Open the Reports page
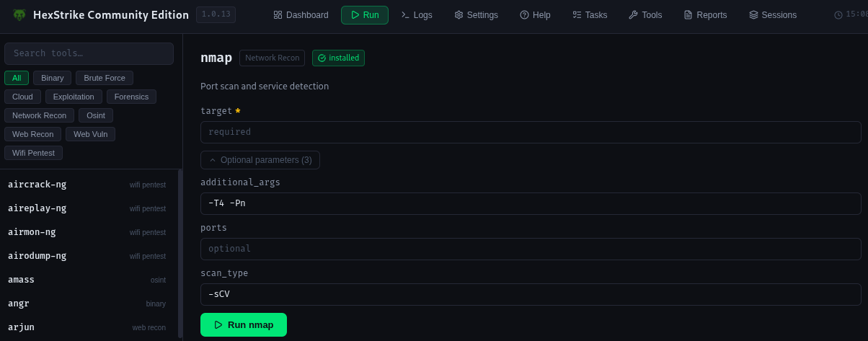This screenshot has width=868, height=341. click(705, 15)
